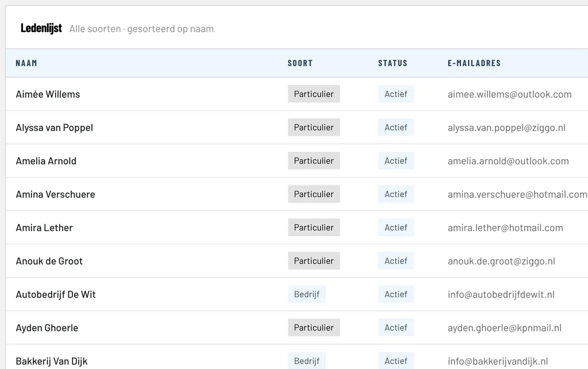
Task: Click on Amelia Arnold's name
Action: click(46, 161)
